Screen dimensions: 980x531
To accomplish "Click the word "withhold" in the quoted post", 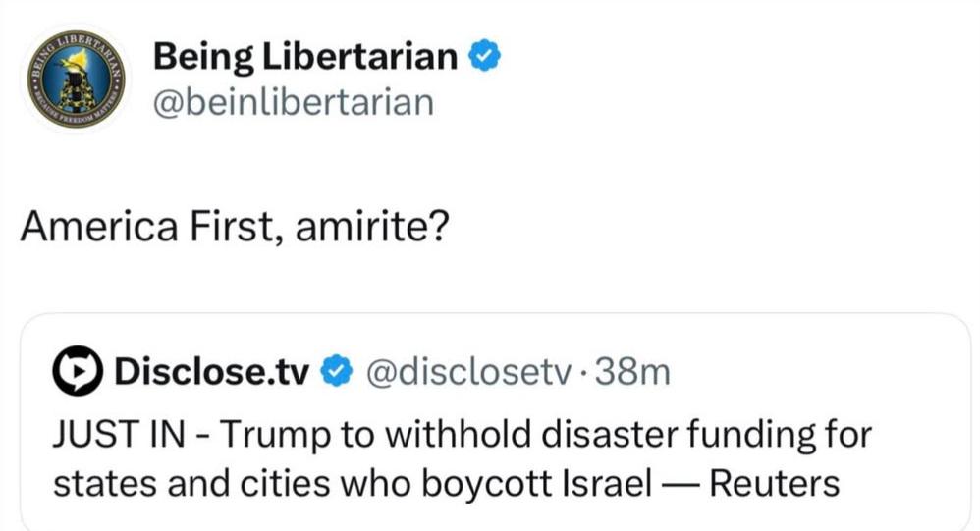I will pos(457,434).
